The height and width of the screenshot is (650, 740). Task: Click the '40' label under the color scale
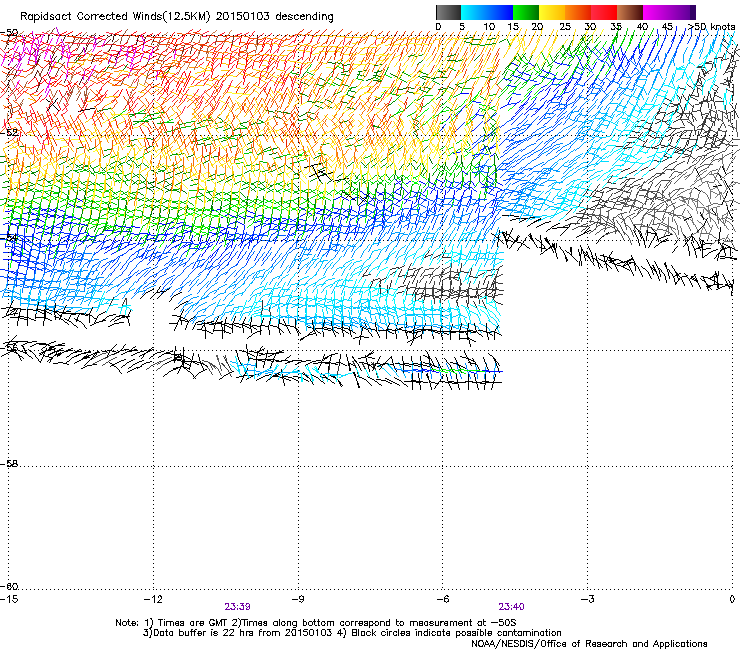(642, 27)
